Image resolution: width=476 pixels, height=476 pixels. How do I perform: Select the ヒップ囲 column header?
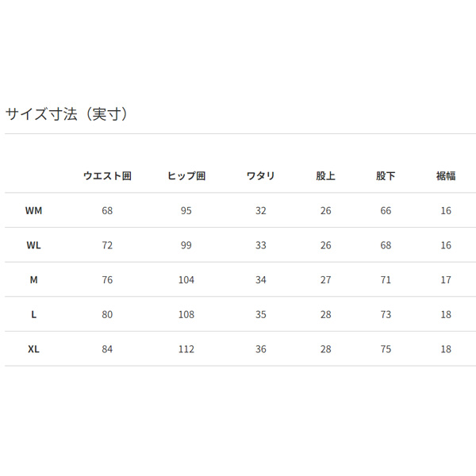[186, 176]
